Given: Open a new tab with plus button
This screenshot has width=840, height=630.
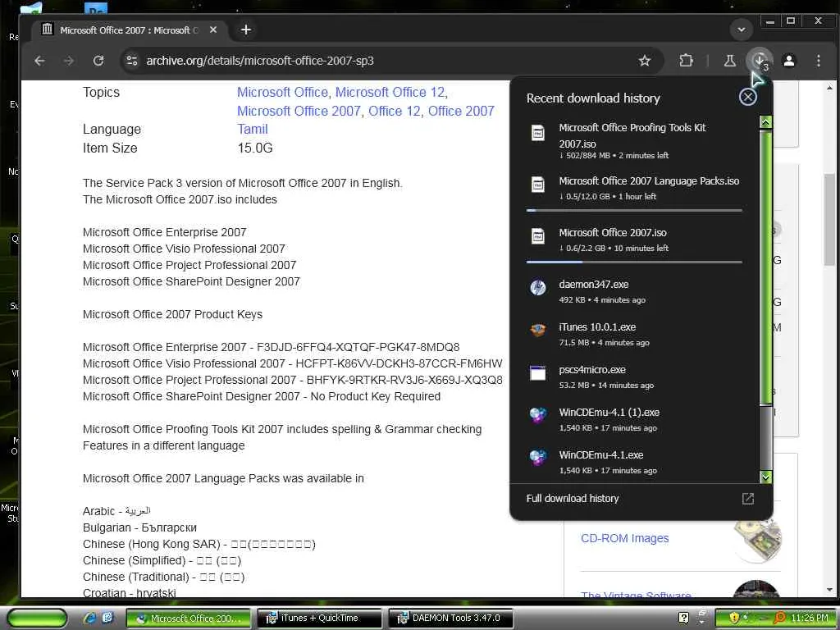Looking at the screenshot, I should [x=246, y=30].
